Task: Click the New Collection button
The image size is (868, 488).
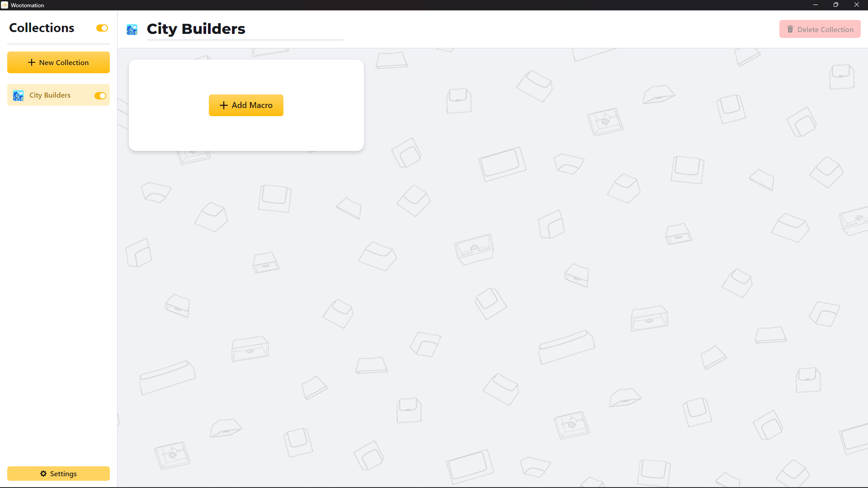Action: pos(58,62)
